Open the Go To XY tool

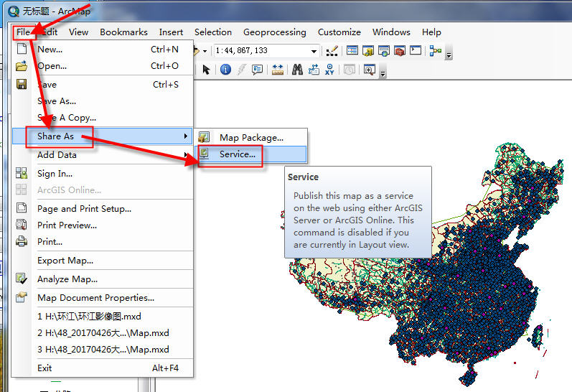[329, 70]
